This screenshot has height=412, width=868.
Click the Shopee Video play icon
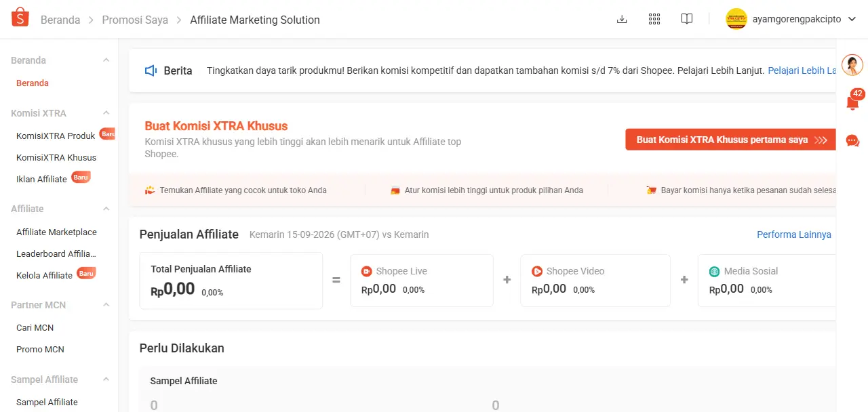pos(537,271)
